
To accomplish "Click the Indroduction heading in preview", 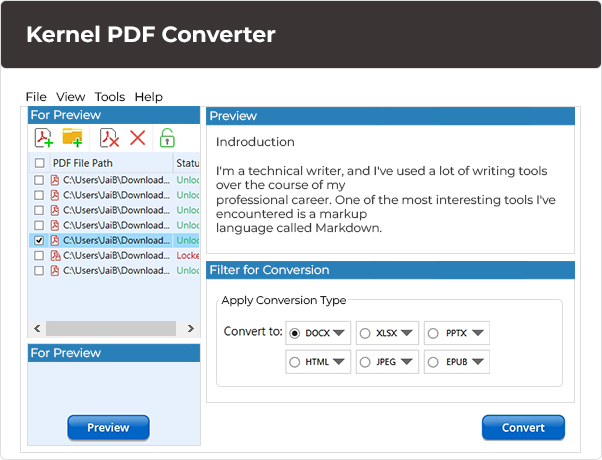I will point(255,142).
